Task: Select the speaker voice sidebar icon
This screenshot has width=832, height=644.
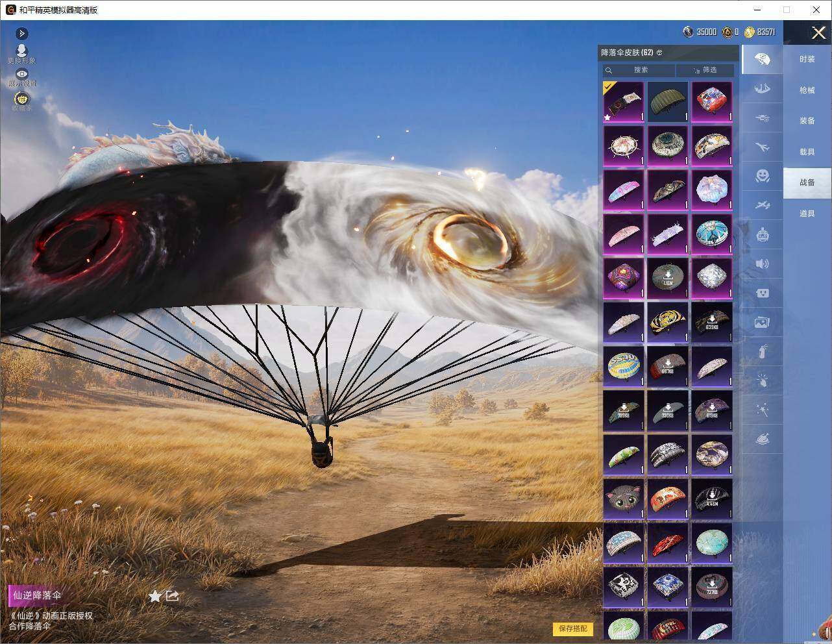Action: point(762,264)
